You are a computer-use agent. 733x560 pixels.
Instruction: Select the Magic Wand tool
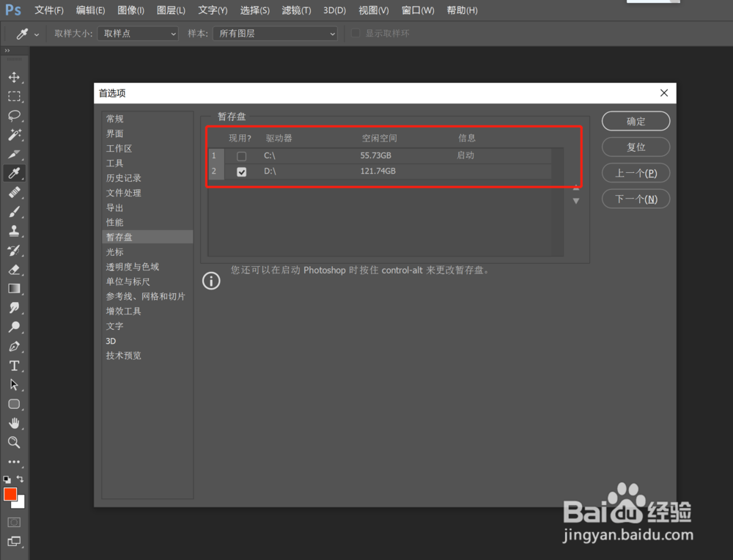click(x=14, y=135)
